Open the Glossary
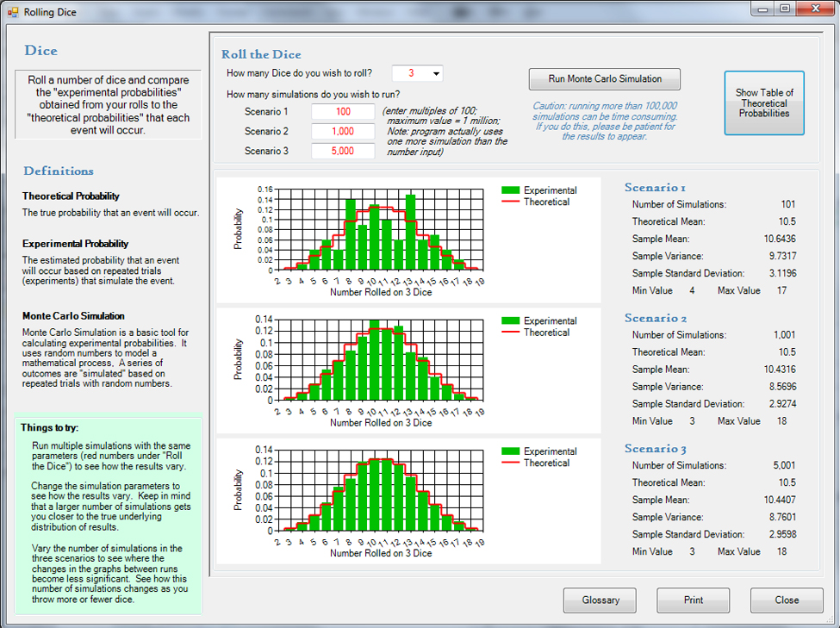 coord(600,600)
